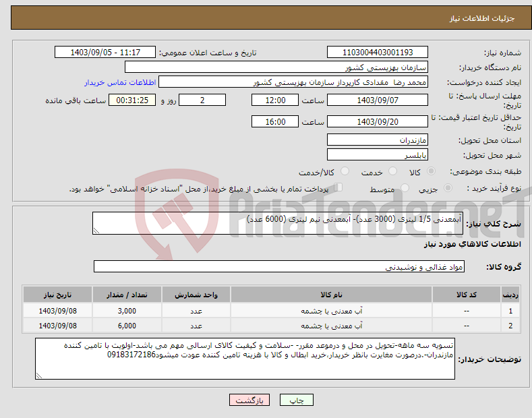532x418 pixels.
Task: Click resize handle of buyer notes textarea
Action: pos(39,376)
